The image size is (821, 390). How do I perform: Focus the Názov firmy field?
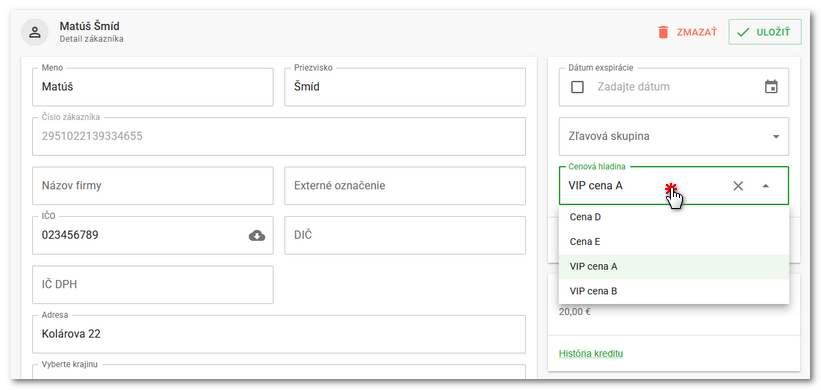tap(152, 186)
